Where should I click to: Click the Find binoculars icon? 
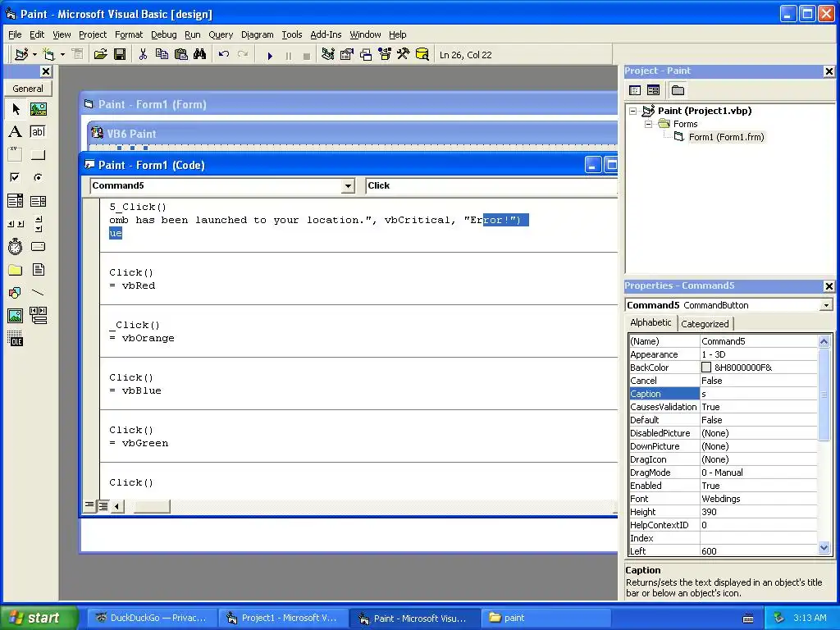pos(200,55)
